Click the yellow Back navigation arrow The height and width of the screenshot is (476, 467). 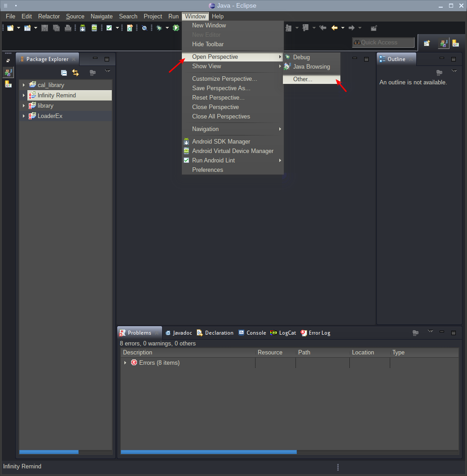[335, 28]
